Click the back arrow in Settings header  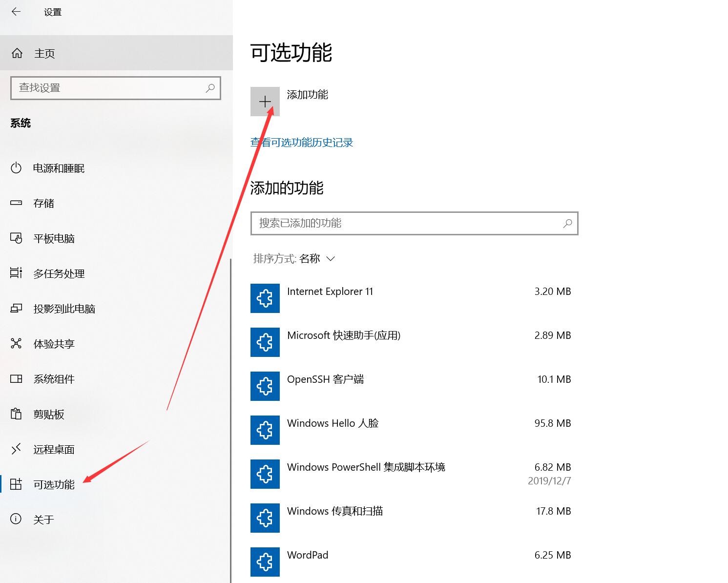(x=16, y=12)
